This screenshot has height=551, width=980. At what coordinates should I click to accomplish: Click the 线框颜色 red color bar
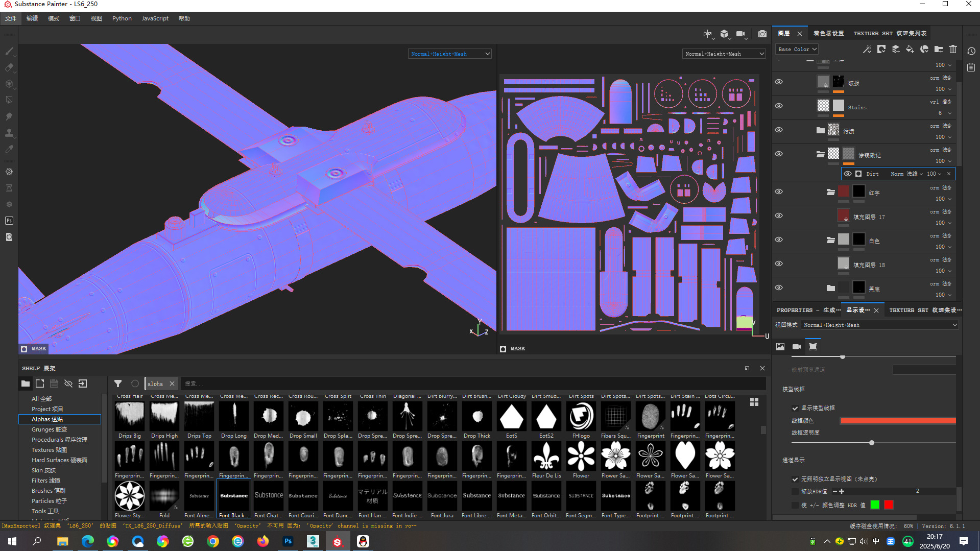(x=898, y=421)
